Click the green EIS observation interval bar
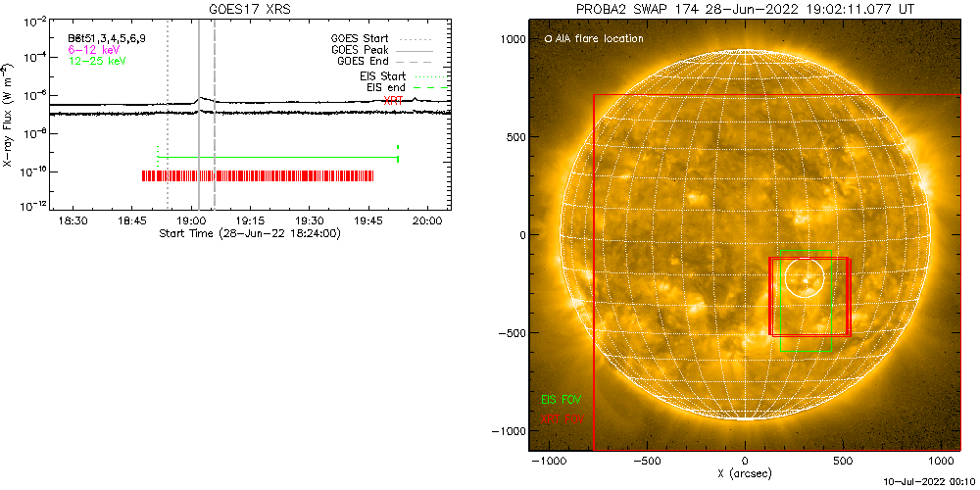 click(x=277, y=157)
